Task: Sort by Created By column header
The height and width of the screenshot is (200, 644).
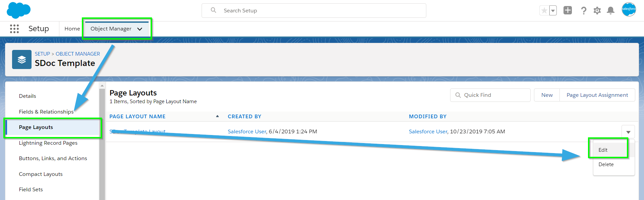Action: 245,117
